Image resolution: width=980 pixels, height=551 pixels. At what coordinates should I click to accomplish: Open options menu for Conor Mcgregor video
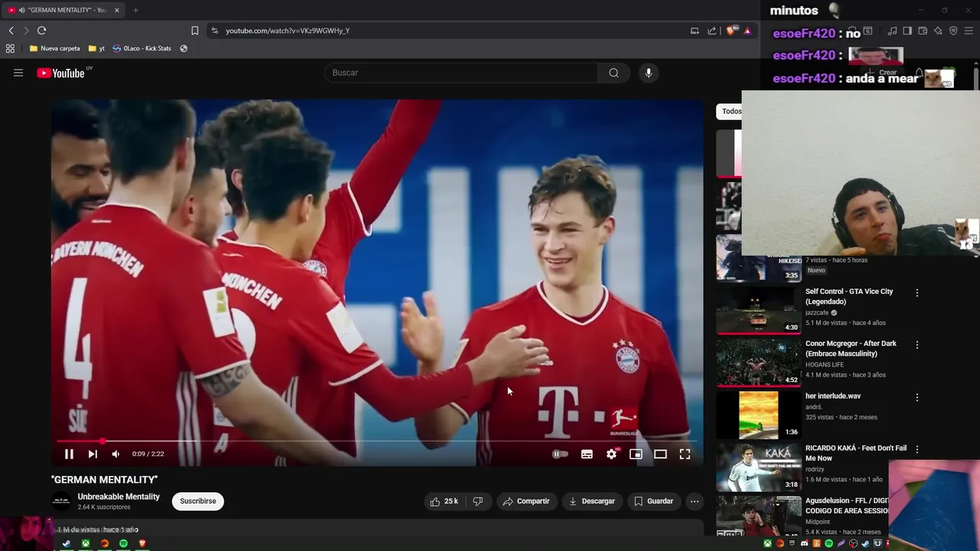click(916, 344)
